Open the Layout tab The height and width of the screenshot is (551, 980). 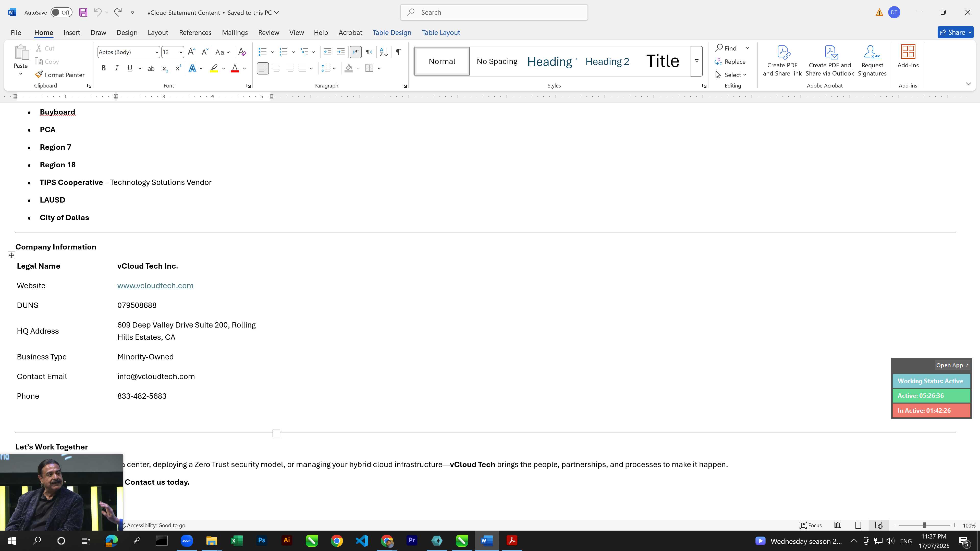[158, 33]
